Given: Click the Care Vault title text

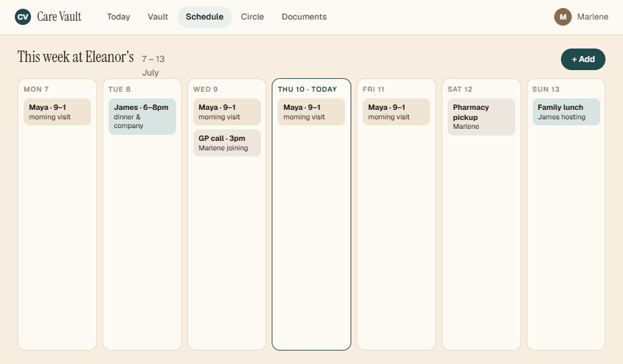Looking at the screenshot, I should pyautogui.click(x=59, y=17).
